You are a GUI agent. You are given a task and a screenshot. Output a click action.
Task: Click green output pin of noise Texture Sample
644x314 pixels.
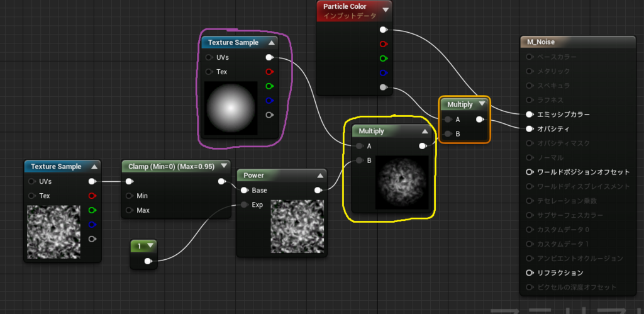click(x=92, y=210)
